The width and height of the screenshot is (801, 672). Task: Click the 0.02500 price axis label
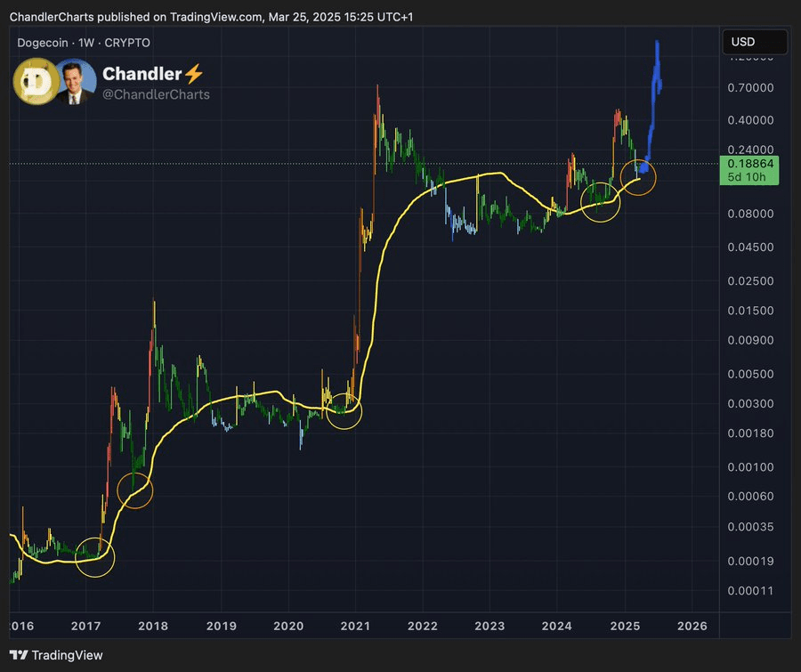click(750, 281)
